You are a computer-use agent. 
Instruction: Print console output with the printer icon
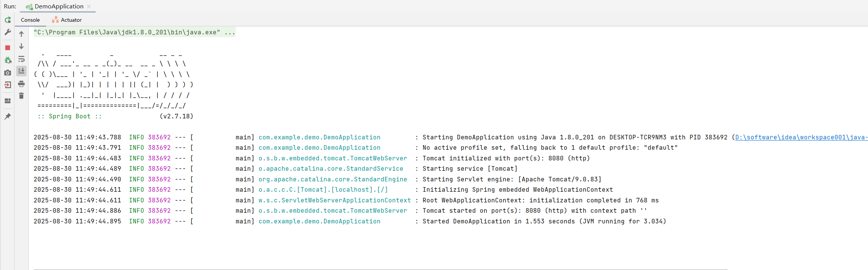(21, 84)
